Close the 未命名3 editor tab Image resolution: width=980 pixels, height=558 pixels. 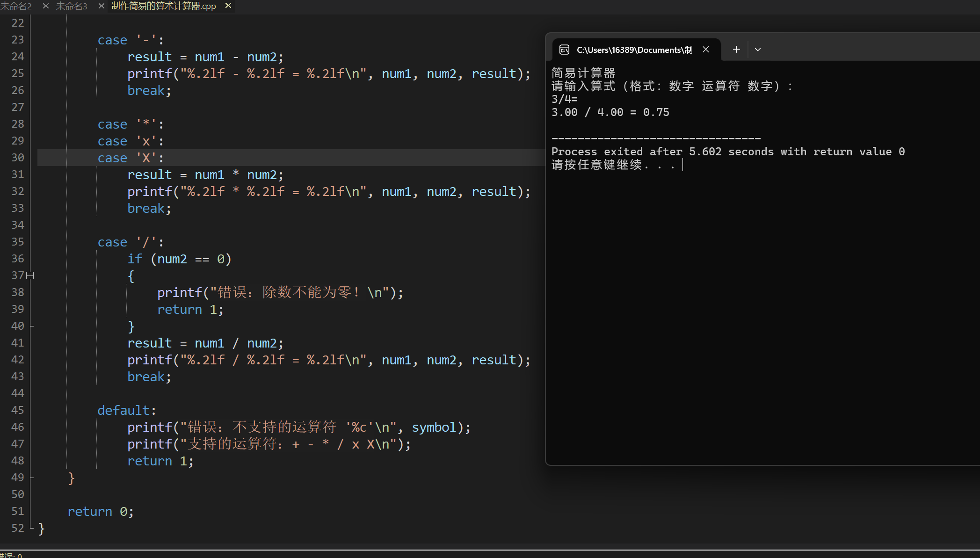coord(101,6)
